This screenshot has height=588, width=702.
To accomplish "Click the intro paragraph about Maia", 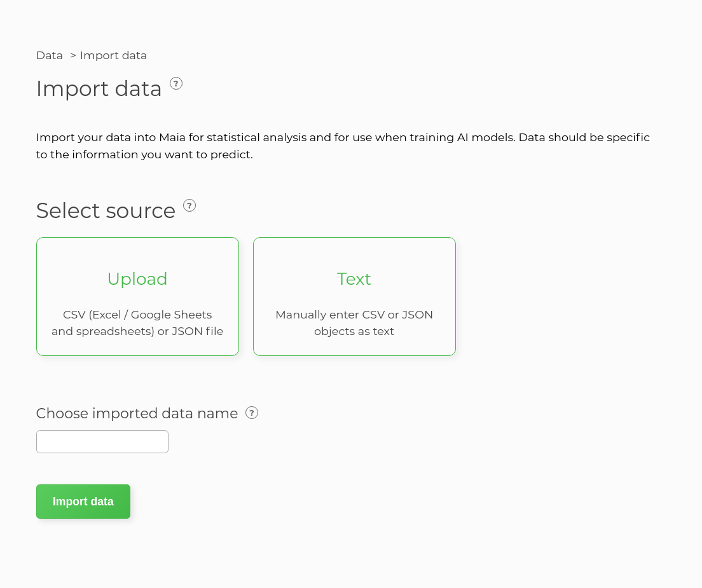I will (343, 146).
